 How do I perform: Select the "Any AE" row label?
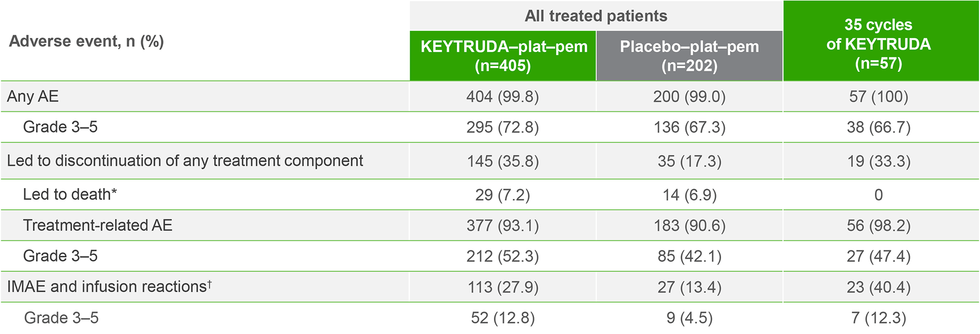click(x=33, y=97)
